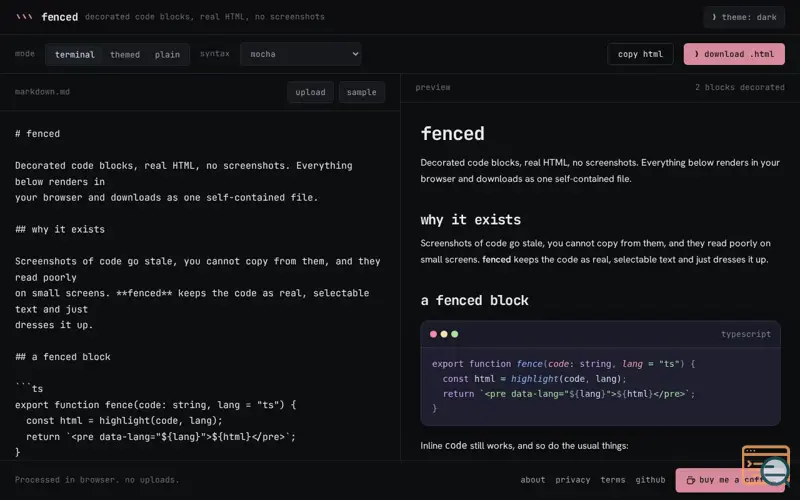800x500 pixels.
Task: Click the markdown.md file label
Action: (42, 92)
